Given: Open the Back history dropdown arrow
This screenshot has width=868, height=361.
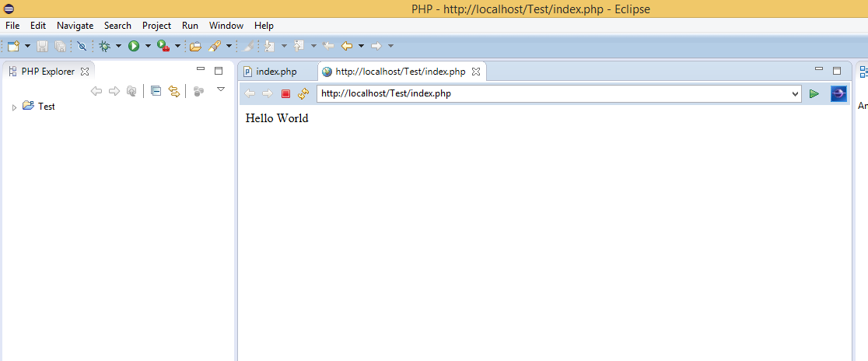Looking at the screenshot, I should [x=361, y=47].
